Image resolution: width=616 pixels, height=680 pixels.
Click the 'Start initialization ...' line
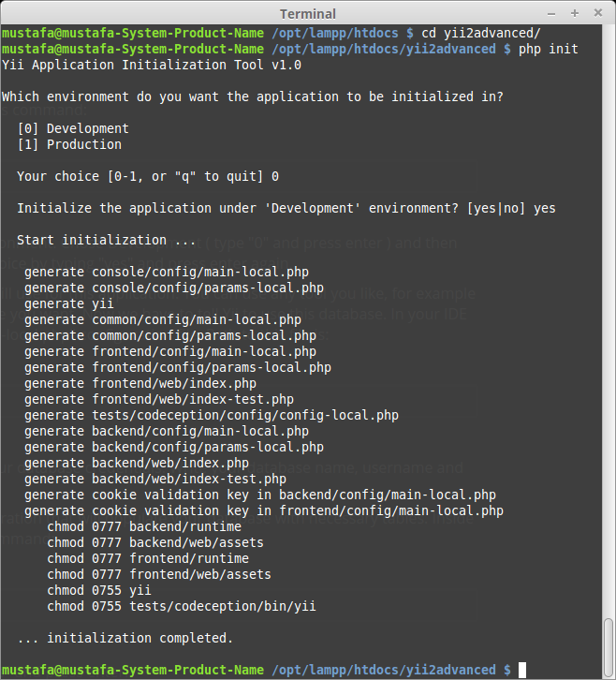click(x=106, y=240)
